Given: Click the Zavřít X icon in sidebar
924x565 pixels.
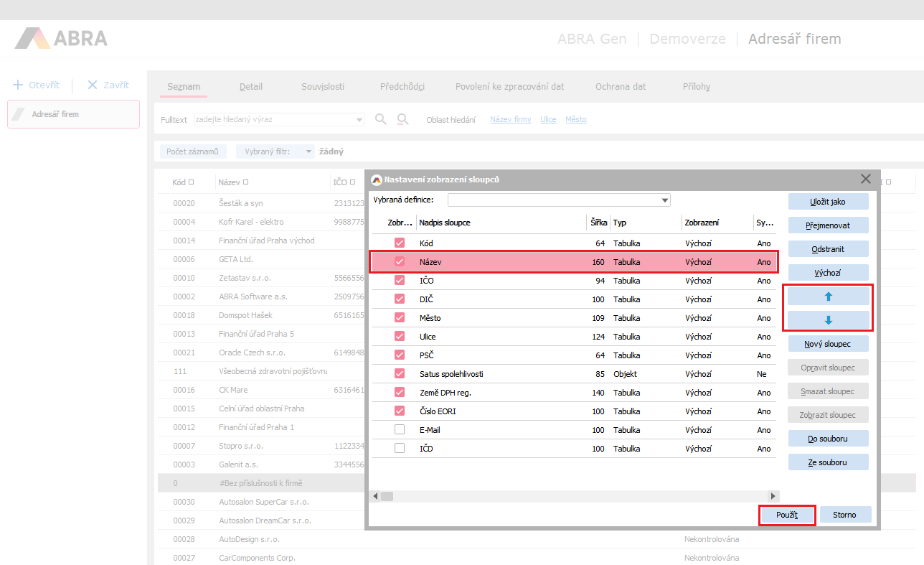Looking at the screenshot, I should click(92, 85).
